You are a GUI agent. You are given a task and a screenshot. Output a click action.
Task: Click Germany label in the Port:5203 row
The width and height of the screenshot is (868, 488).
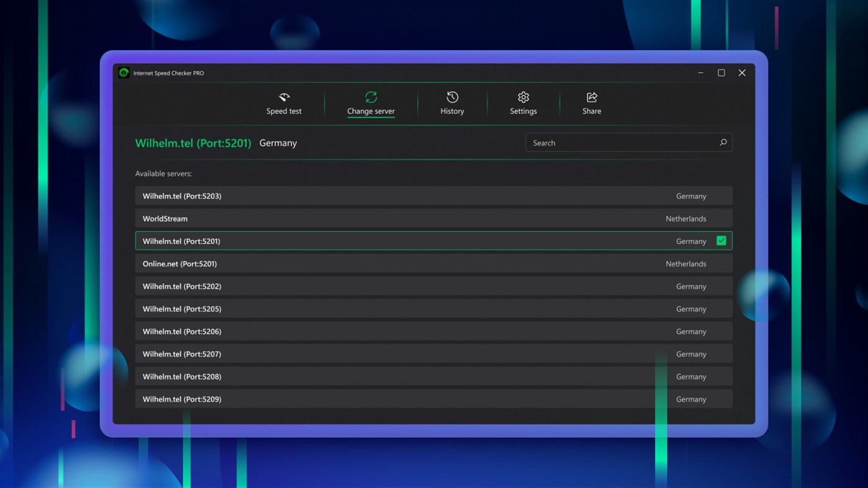691,197
